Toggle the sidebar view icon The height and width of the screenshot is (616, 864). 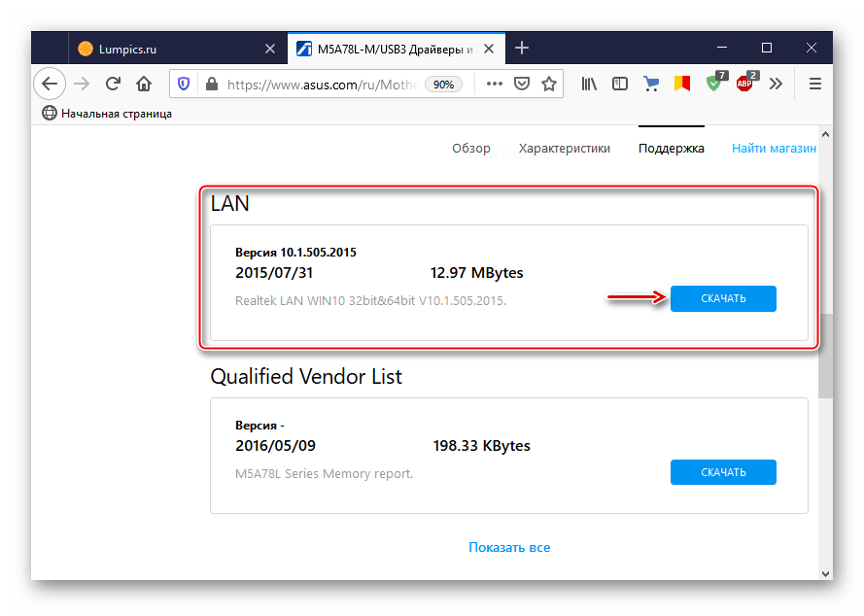pyautogui.click(x=620, y=84)
